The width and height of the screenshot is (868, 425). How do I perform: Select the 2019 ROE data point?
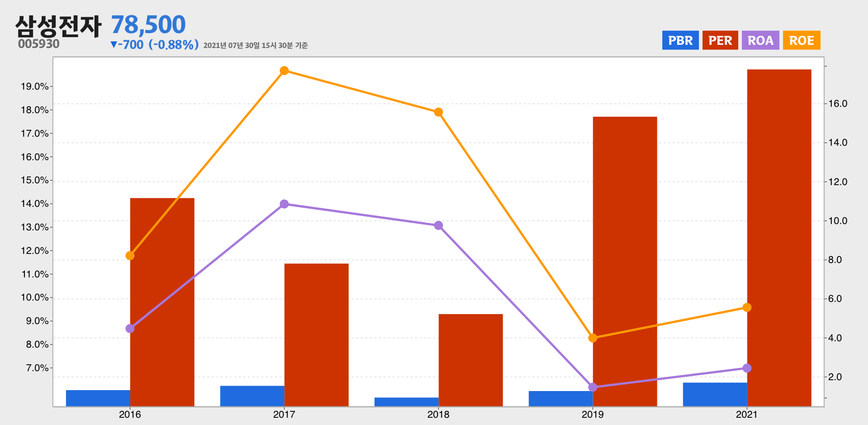tap(593, 338)
